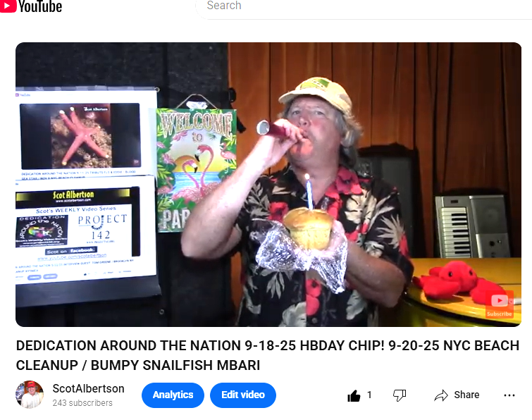Click the starfish picture in video
Screen dimensions: 532x420
[x=80, y=136]
